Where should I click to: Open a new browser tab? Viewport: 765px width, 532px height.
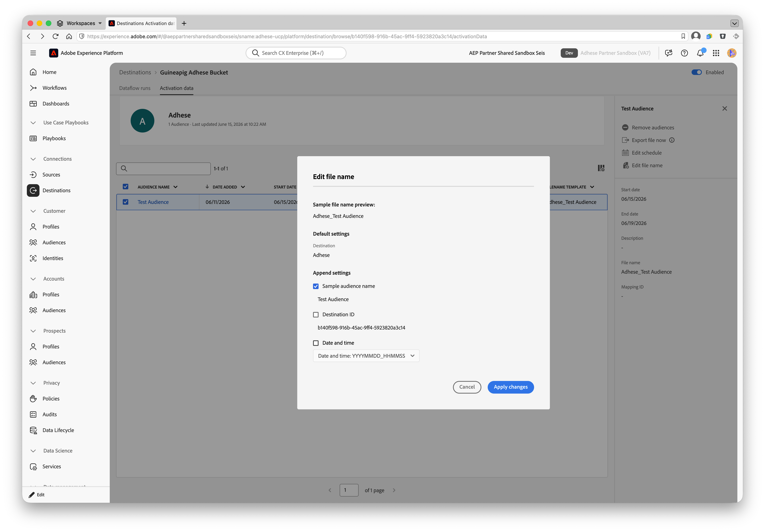pyautogui.click(x=184, y=23)
